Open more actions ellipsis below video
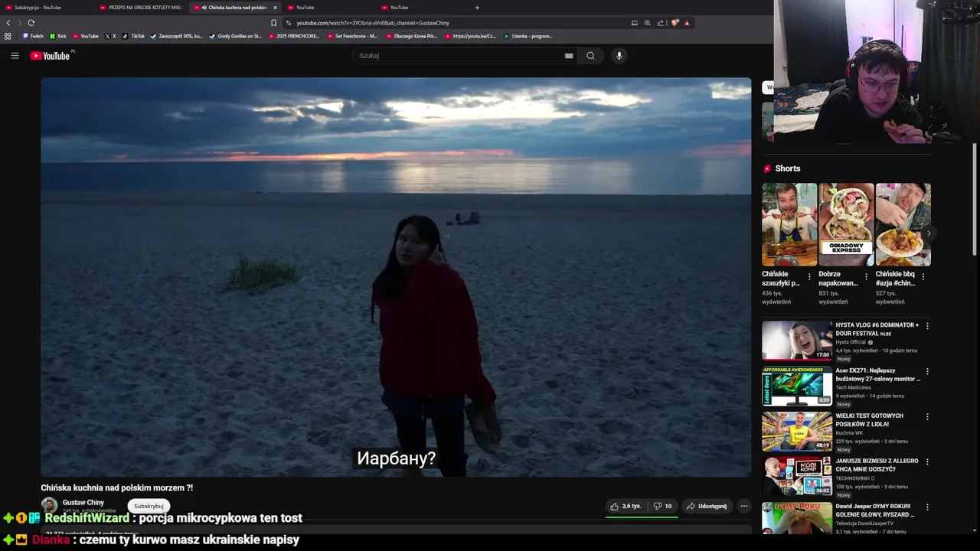 click(743, 506)
